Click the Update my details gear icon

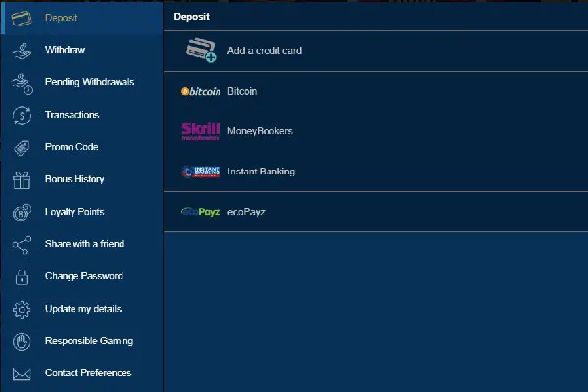coord(22,310)
